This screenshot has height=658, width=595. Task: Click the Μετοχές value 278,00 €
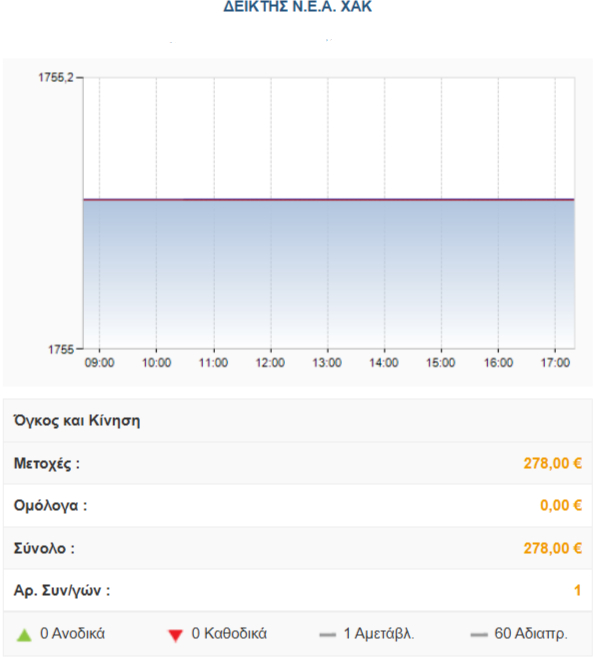tap(553, 463)
